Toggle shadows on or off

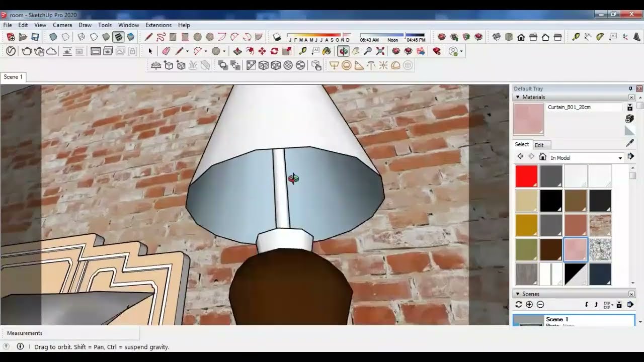point(277,37)
